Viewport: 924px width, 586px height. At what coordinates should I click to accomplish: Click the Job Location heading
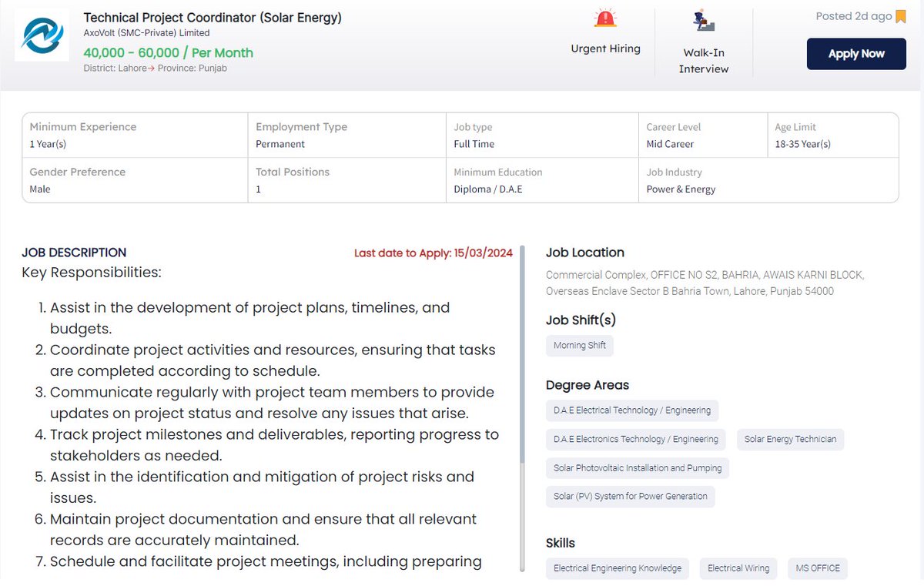585,253
